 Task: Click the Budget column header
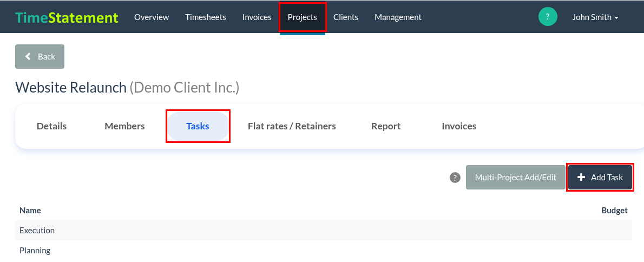pyautogui.click(x=614, y=210)
